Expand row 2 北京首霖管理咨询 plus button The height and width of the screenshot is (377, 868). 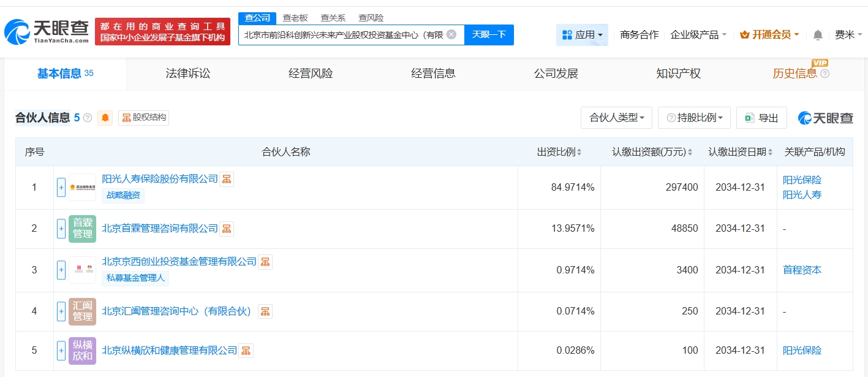coord(61,229)
